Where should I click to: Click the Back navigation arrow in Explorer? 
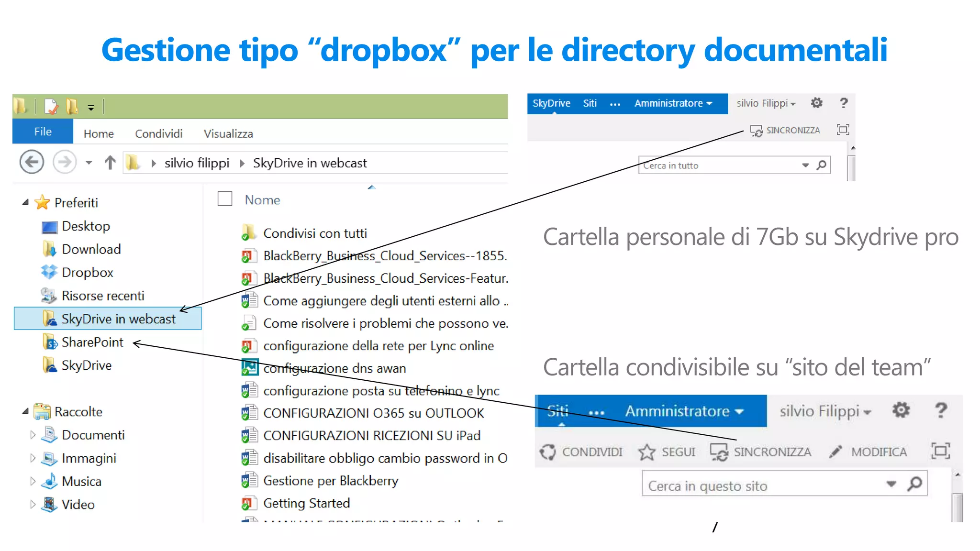point(32,162)
